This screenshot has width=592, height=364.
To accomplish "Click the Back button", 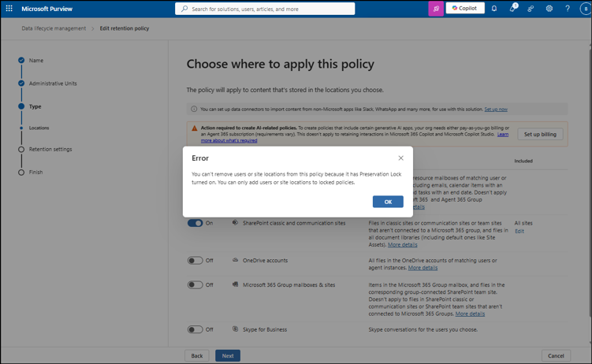I will [197, 355].
